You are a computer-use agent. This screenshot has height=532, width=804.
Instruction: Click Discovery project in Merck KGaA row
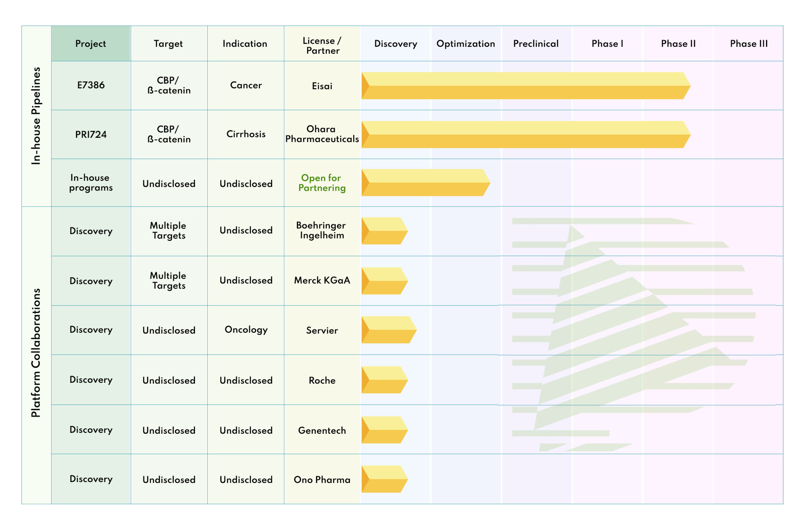tap(91, 281)
